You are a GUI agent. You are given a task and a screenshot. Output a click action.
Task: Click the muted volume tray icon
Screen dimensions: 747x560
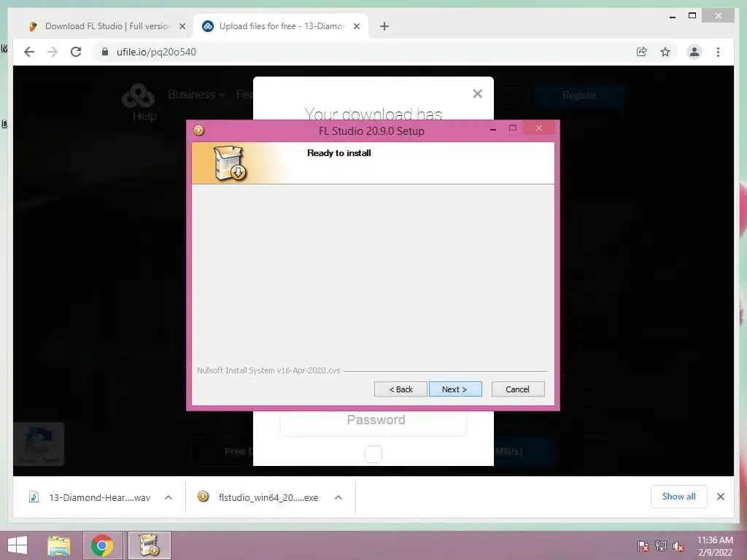(678, 546)
